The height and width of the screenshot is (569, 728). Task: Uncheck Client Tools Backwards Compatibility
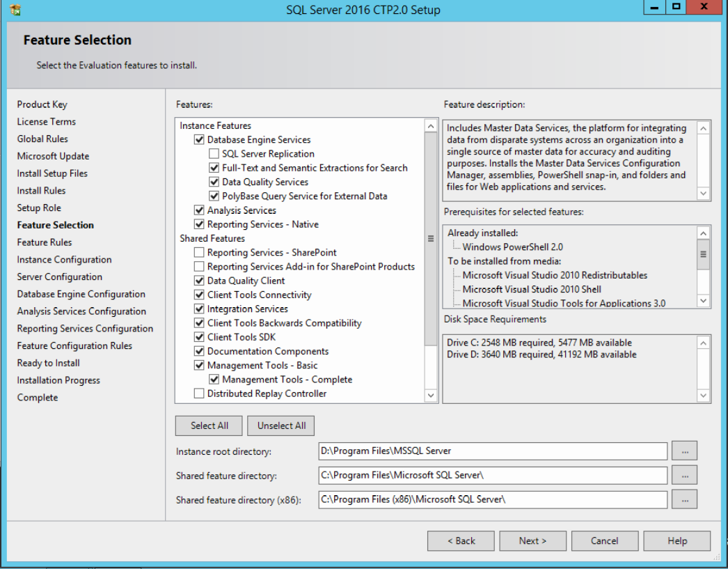(199, 323)
